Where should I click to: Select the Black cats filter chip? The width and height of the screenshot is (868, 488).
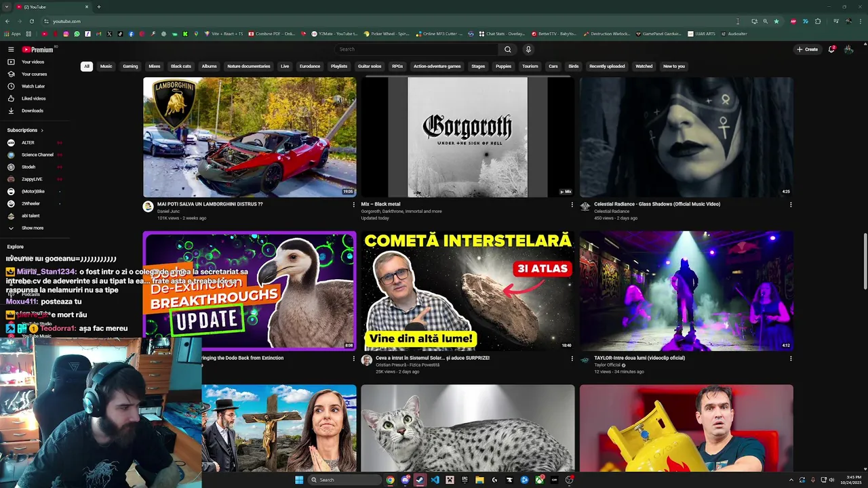coord(181,66)
